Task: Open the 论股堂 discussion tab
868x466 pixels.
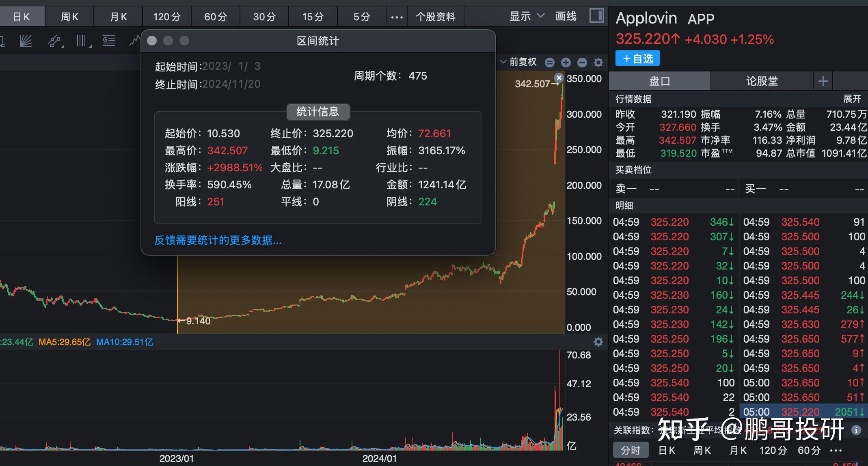Action: 762,81
